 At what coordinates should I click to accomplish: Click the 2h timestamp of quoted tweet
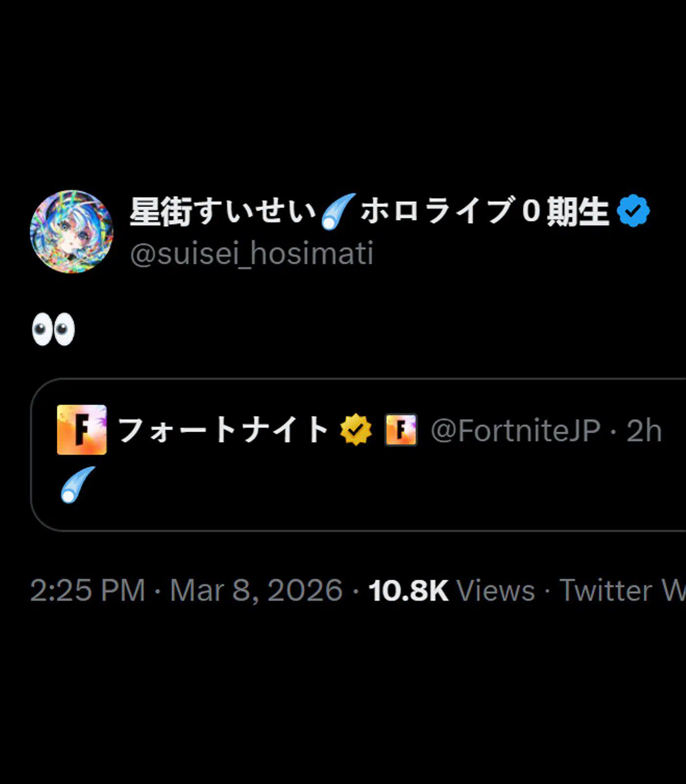(x=644, y=430)
